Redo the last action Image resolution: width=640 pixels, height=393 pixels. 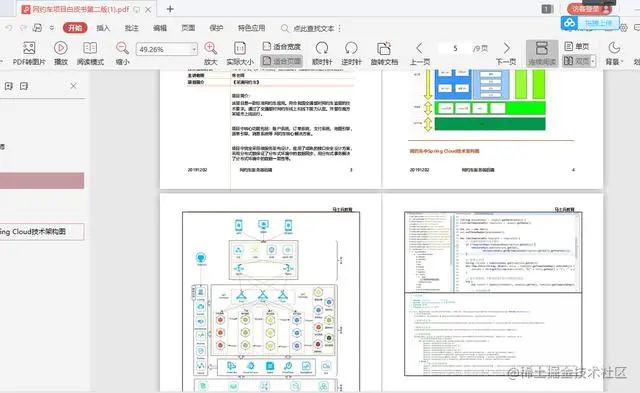coord(23,28)
